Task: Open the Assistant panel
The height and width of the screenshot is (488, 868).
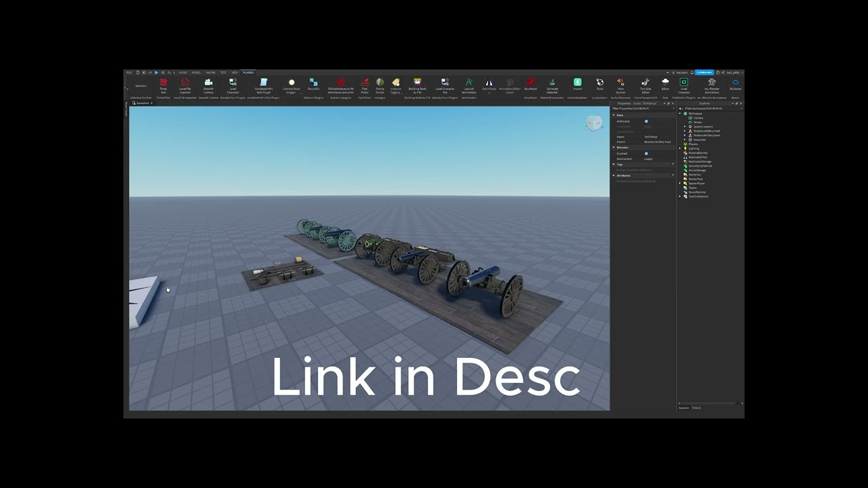Action: pyautogui.click(x=679, y=73)
